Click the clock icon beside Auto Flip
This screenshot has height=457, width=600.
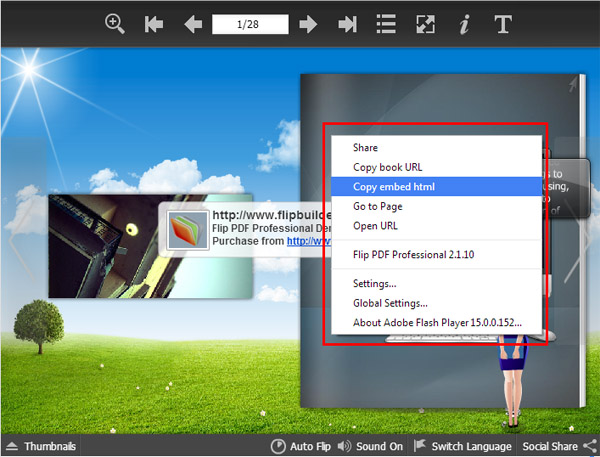click(x=278, y=446)
